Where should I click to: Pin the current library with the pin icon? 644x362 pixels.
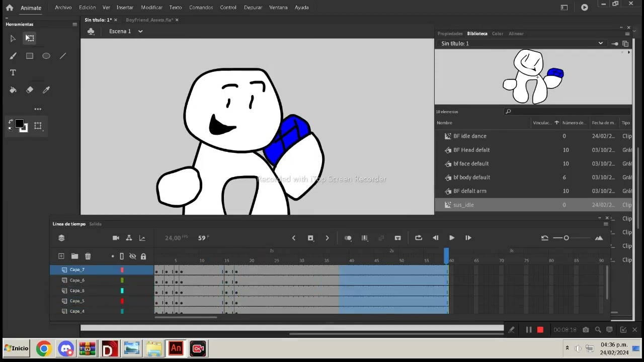[615, 44]
